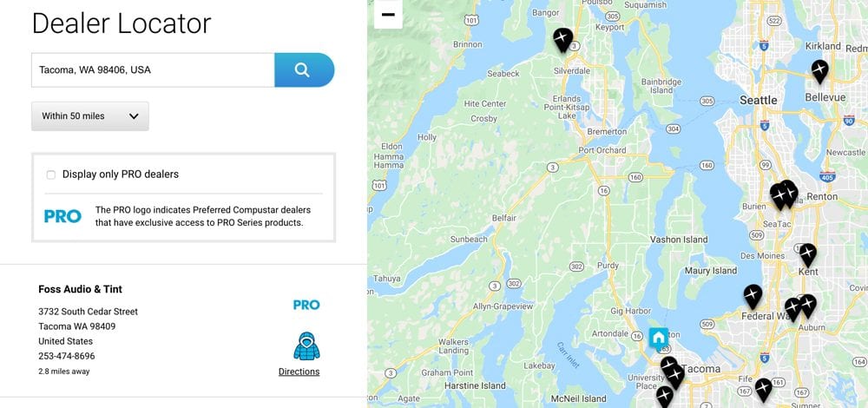The width and height of the screenshot is (868, 408).
Task: Select the dealer pin near University Place
Action: point(665,395)
